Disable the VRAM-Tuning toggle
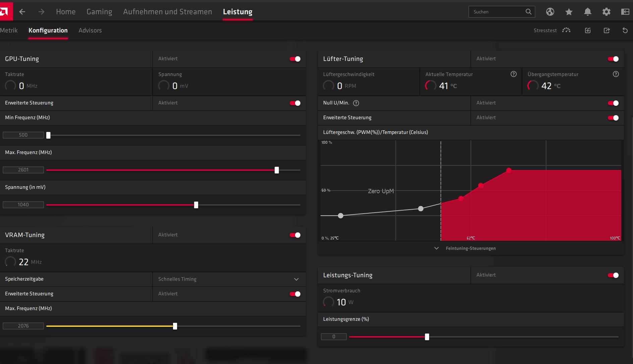 (x=295, y=235)
